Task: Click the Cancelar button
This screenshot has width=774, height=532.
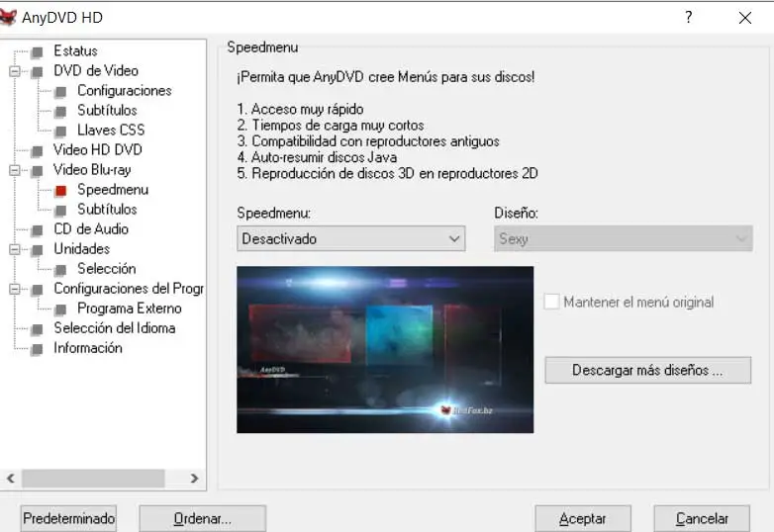Action: pos(702,519)
